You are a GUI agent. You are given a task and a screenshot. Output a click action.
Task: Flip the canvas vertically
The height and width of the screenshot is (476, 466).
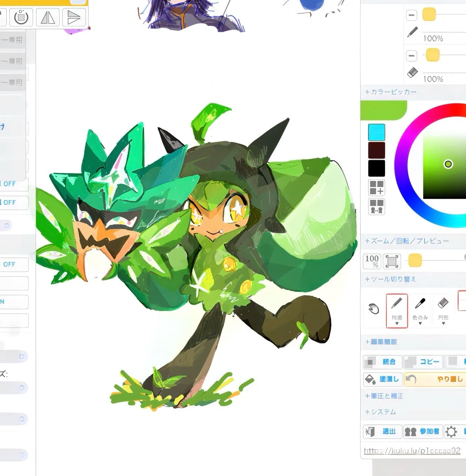(x=74, y=17)
